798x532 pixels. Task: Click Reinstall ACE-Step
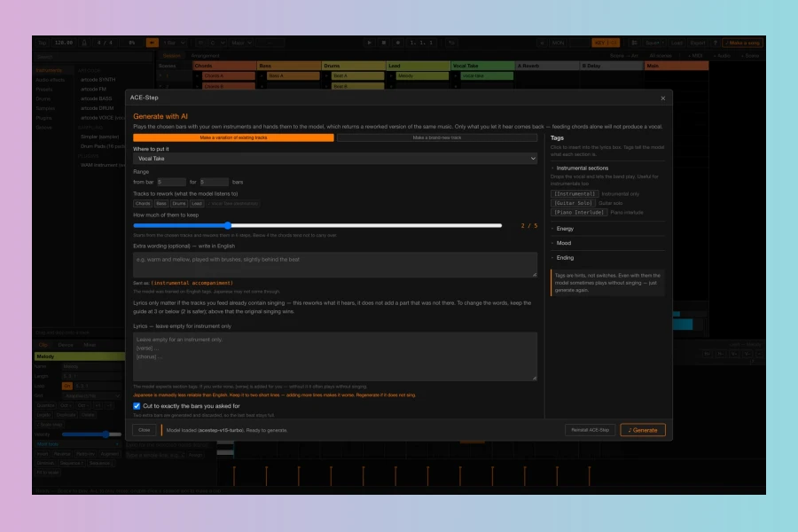[x=590, y=430]
